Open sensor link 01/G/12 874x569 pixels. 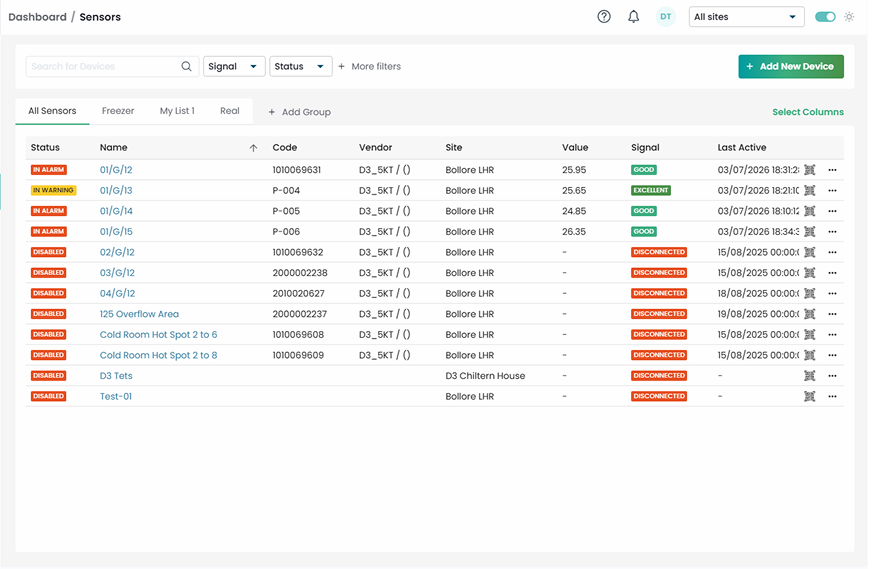click(x=116, y=170)
